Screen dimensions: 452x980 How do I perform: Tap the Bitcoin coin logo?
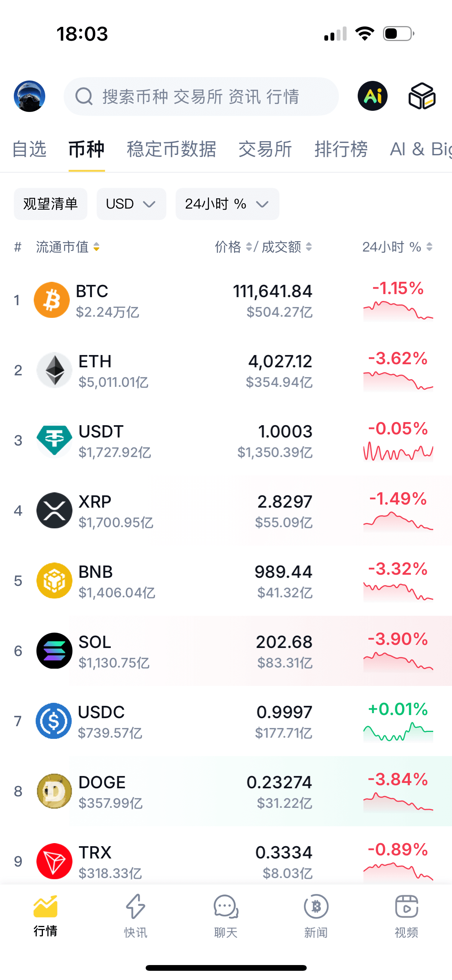[52, 300]
